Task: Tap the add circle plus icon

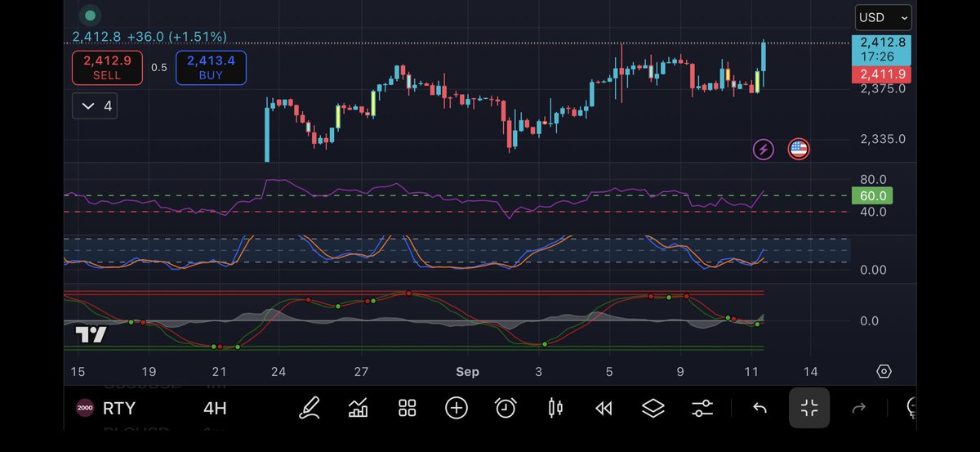Action: [x=456, y=408]
